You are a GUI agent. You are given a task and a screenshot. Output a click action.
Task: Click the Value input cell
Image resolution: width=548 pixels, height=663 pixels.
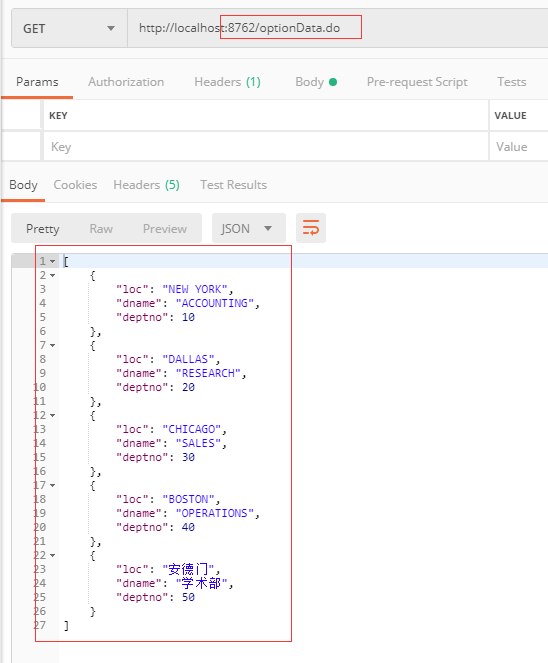[x=519, y=147]
